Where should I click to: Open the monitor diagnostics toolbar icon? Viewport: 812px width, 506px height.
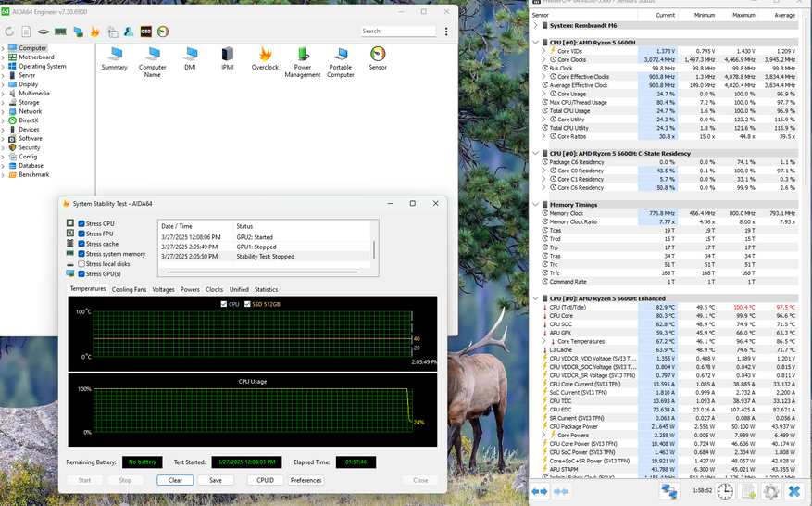(x=78, y=32)
